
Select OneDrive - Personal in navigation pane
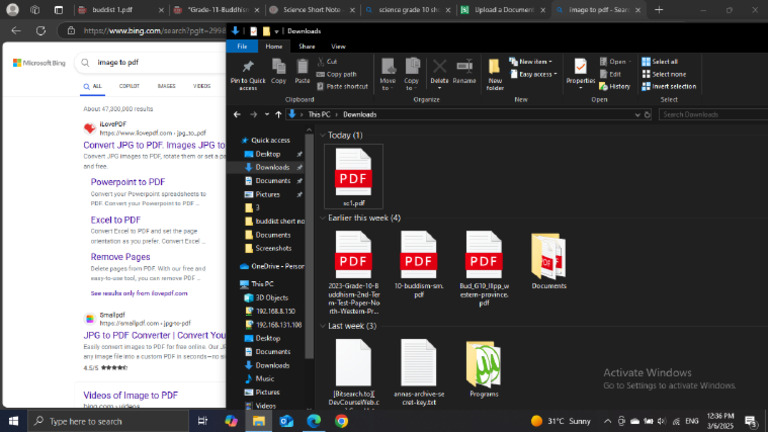272,266
